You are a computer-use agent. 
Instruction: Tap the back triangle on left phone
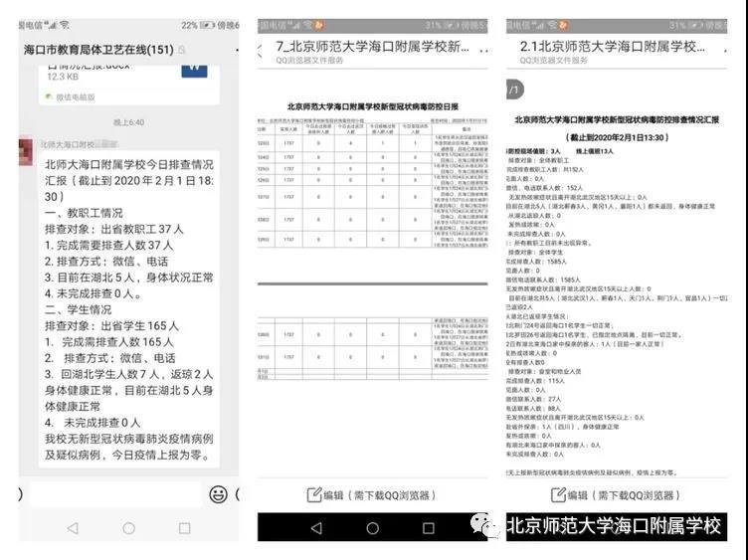73,528
